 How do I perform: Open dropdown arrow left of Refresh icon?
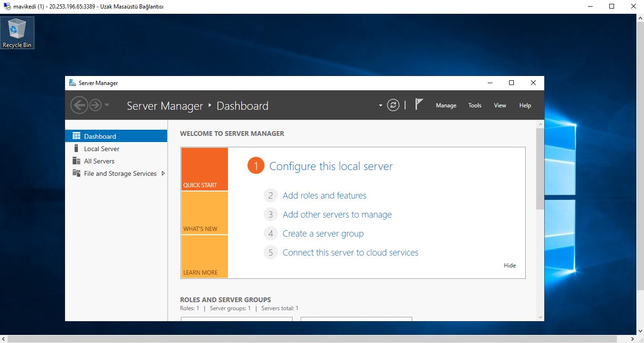tap(380, 105)
